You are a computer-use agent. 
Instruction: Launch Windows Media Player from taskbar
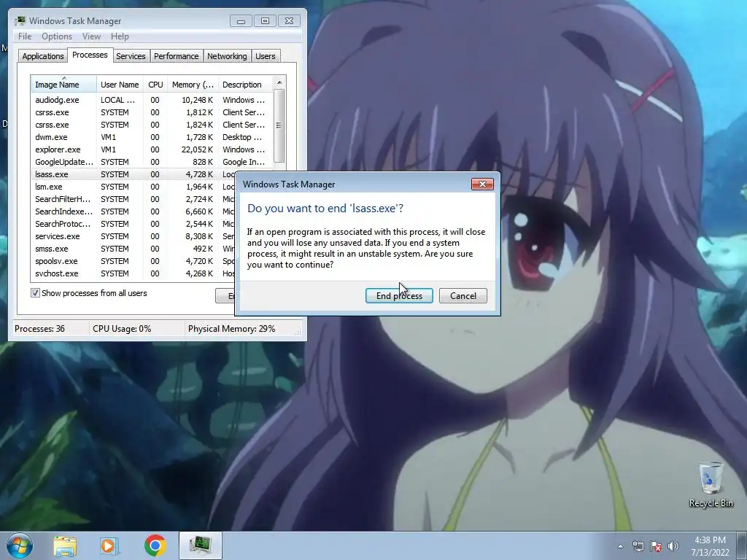point(109,546)
